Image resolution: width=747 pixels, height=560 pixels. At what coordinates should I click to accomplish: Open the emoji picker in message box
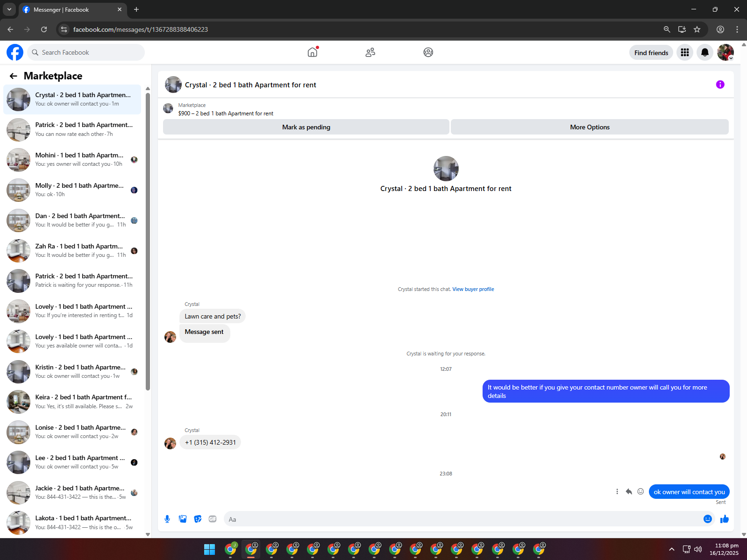point(708,519)
